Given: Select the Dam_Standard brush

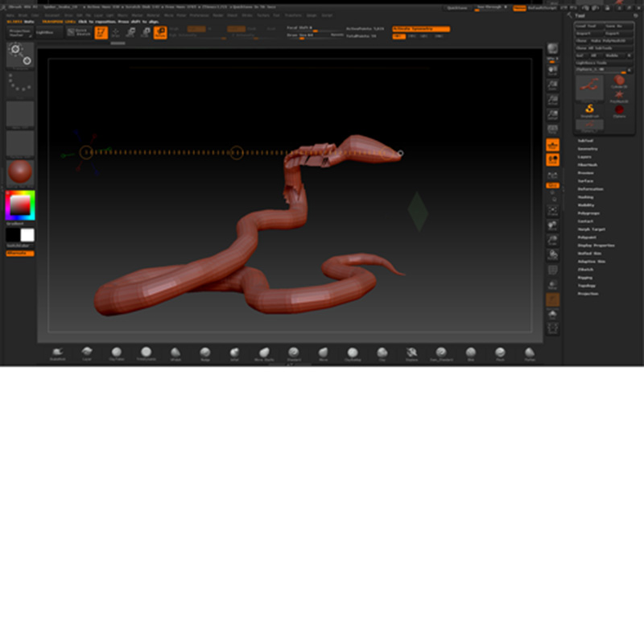Looking at the screenshot, I should pyautogui.click(x=441, y=353).
